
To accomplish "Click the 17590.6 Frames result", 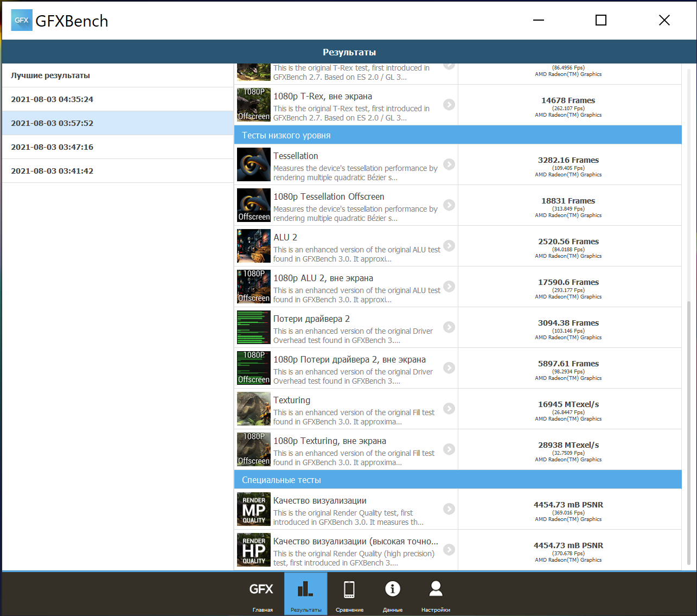I will [568, 282].
